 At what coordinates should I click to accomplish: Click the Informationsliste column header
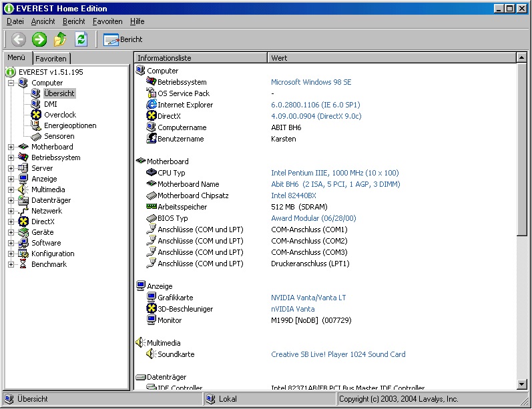[201, 58]
